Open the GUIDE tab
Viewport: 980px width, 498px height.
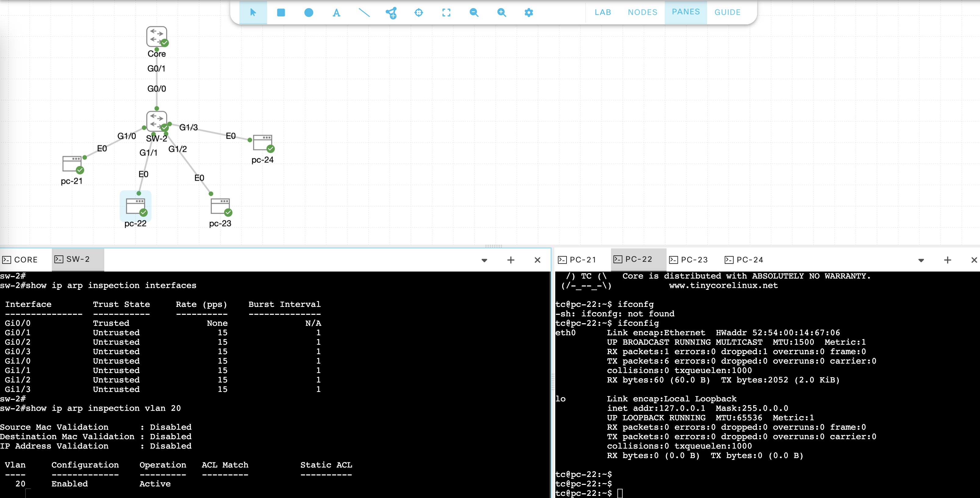[727, 12]
